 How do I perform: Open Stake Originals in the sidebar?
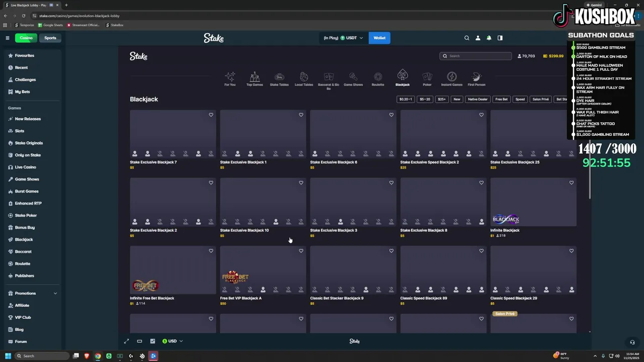28,143
